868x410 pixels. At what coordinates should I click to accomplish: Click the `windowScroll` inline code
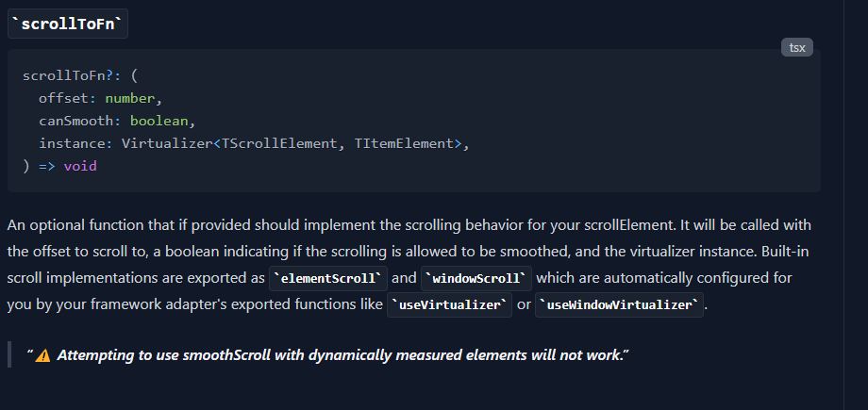(476, 278)
